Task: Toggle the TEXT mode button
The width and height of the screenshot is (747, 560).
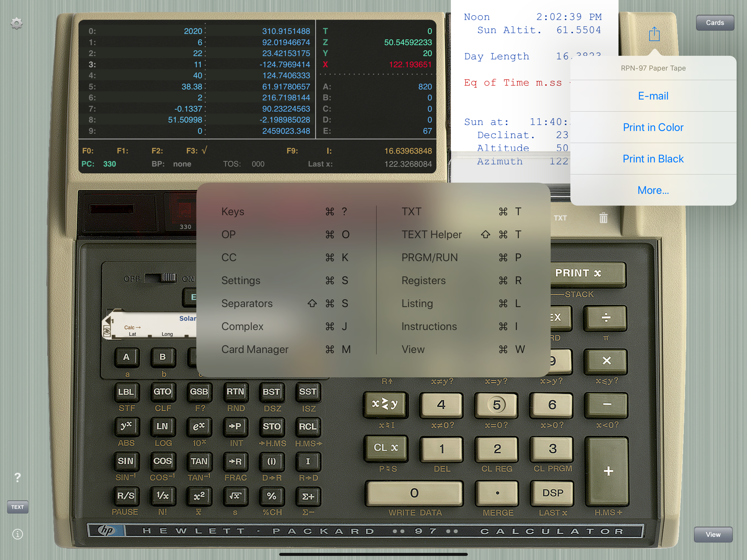Action: coord(17,507)
